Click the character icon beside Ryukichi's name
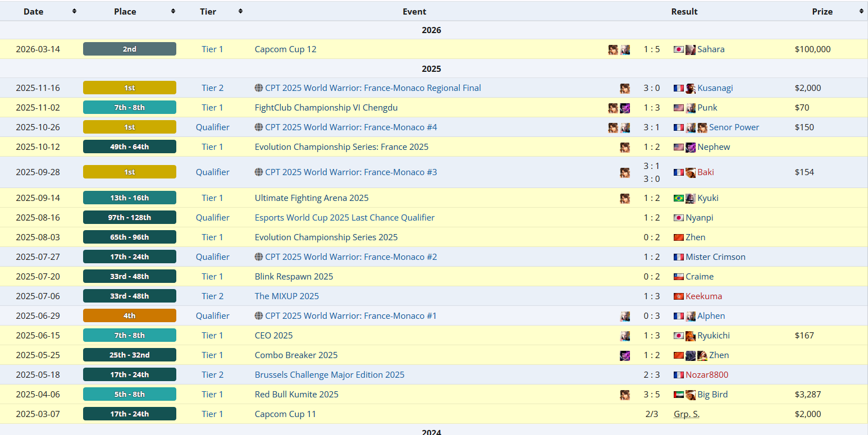The height and width of the screenshot is (435, 868). [691, 336]
